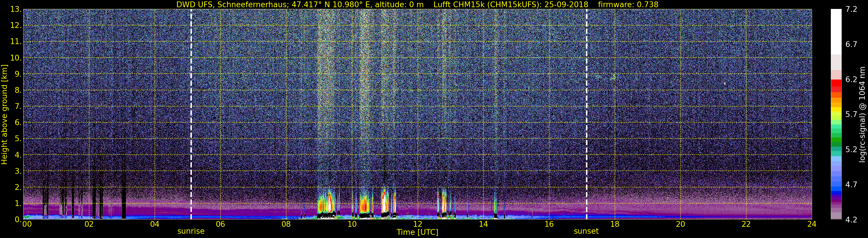The width and height of the screenshot is (868, 238).
Task: Click the time-axis tick label '12'
Action: tap(417, 224)
